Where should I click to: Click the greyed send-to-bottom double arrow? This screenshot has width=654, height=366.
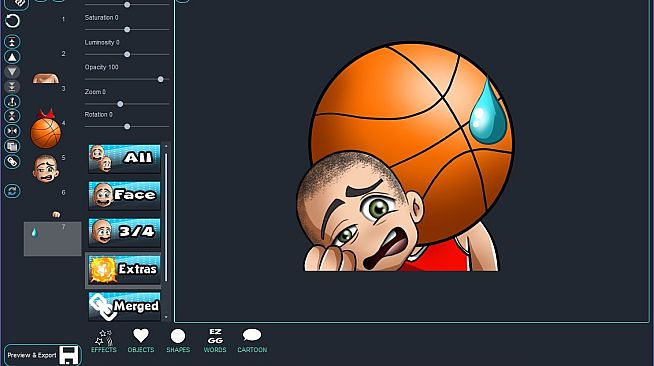click(x=12, y=86)
